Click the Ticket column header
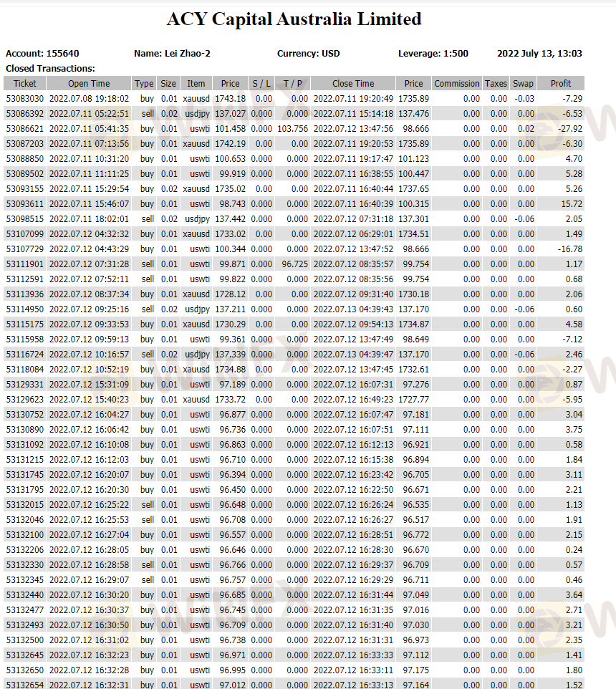616x689 pixels. point(24,84)
